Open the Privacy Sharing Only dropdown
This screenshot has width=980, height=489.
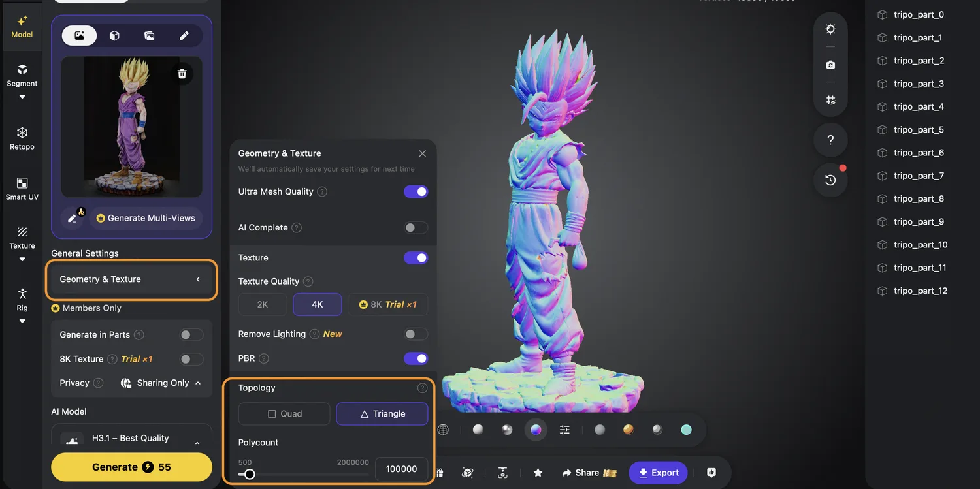pos(161,383)
